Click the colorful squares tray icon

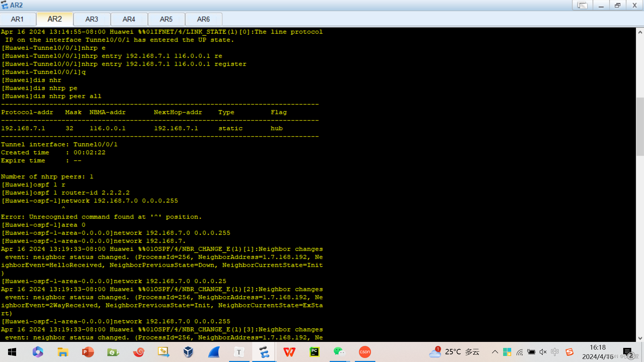pos(507,352)
